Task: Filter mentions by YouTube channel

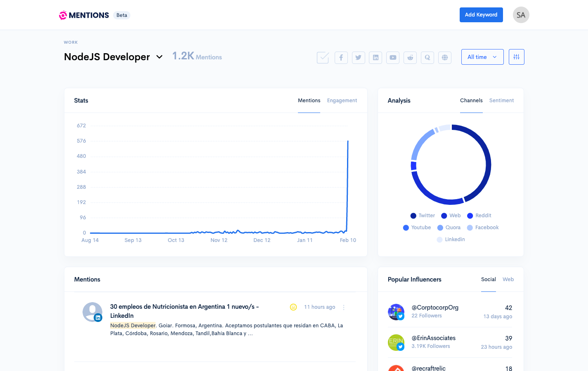Action: 393,57
